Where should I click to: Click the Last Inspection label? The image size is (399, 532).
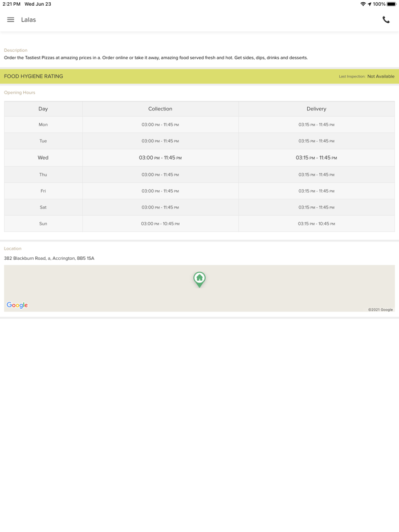click(352, 76)
